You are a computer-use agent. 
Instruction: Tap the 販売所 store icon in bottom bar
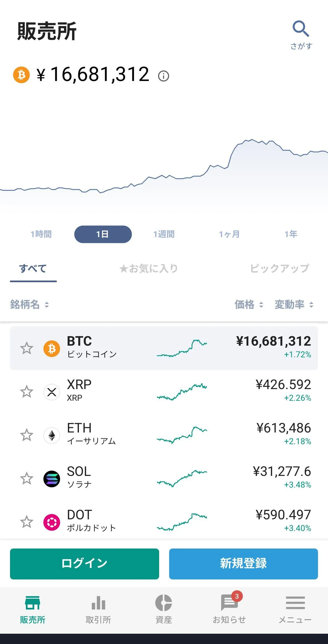click(33, 603)
